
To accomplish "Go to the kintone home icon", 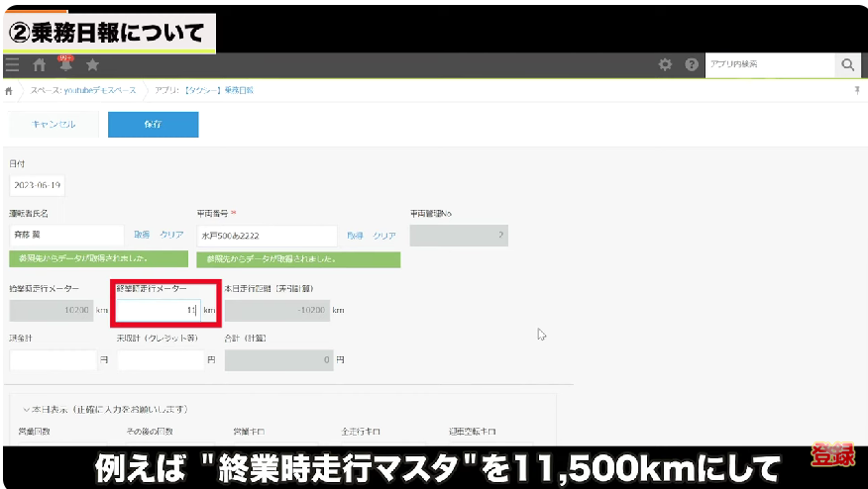I will pyautogui.click(x=40, y=65).
